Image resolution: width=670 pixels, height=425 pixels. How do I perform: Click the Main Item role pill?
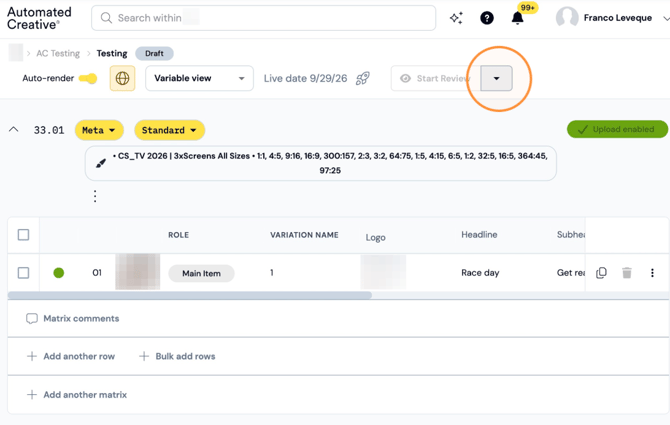click(x=201, y=273)
